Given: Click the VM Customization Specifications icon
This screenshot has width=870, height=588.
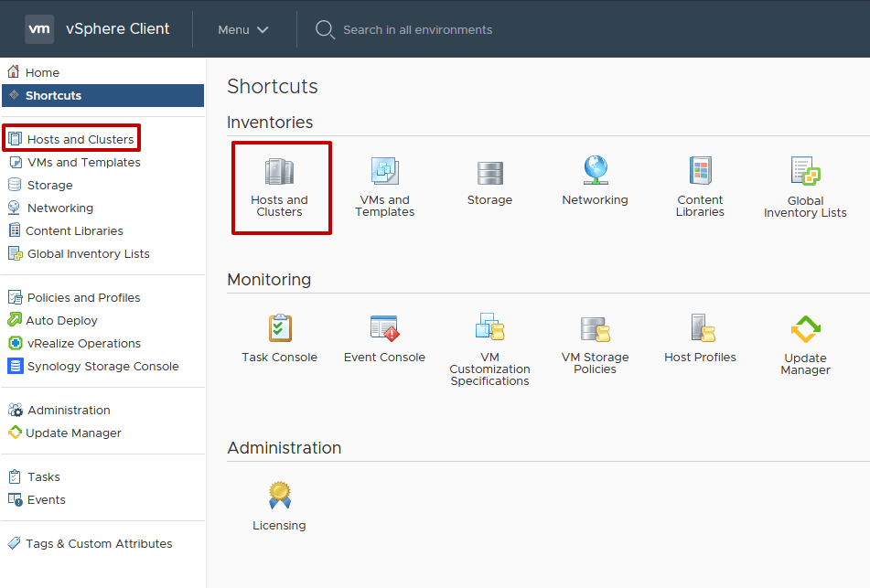Looking at the screenshot, I should point(489,329).
